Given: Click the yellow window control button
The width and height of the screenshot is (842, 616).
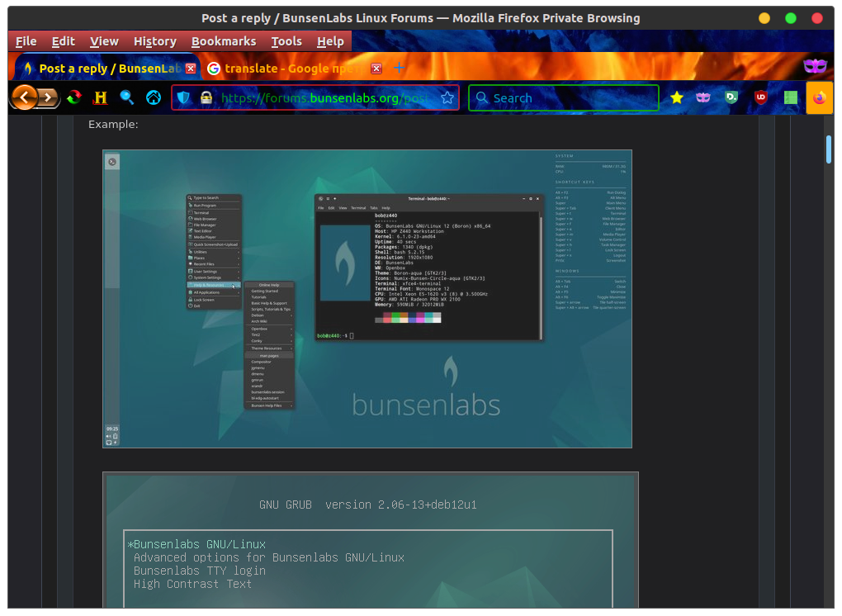Looking at the screenshot, I should point(764,18).
